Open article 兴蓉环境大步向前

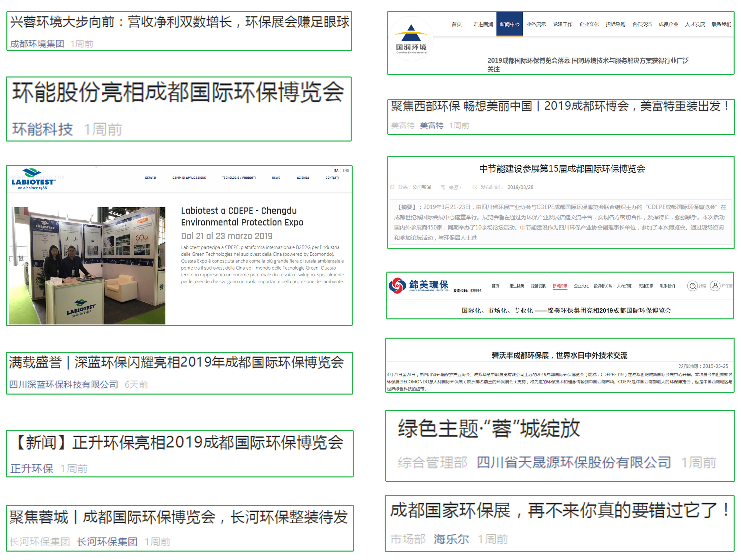(x=180, y=22)
